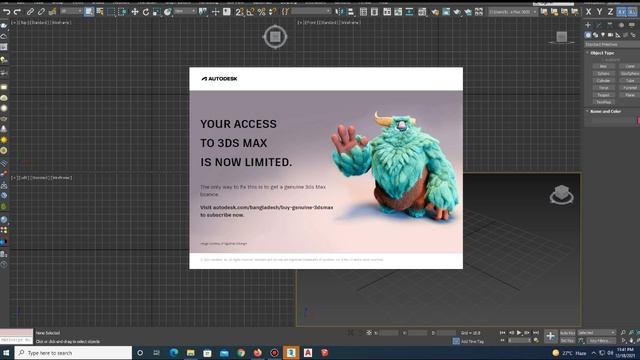Open the Material Editor icon
This screenshot has width=640, height=360.
[x=422, y=12]
